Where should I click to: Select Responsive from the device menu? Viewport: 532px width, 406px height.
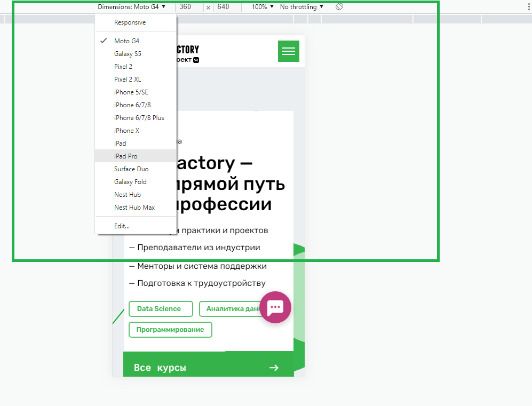pyautogui.click(x=130, y=22)
